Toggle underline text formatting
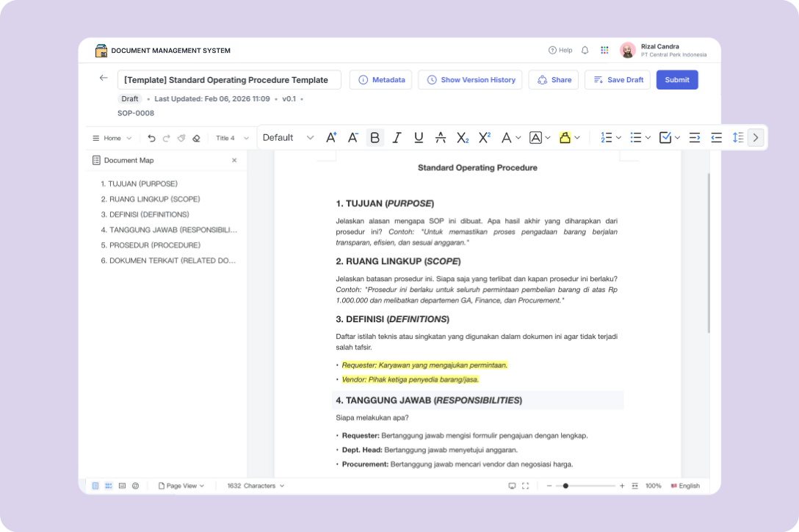This screenshot has height=532, width=799. point(419,137)
